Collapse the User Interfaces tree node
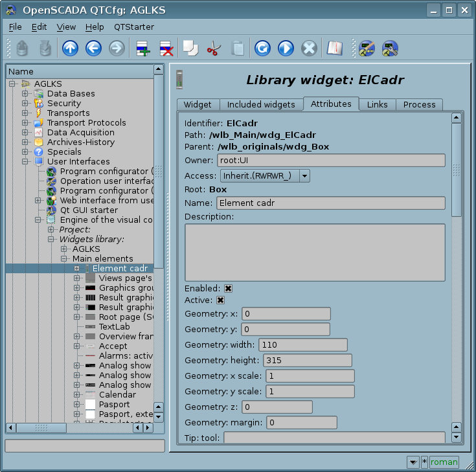Image resolution: width=476 pixels, height=472 pixels. tap(25, 161)
